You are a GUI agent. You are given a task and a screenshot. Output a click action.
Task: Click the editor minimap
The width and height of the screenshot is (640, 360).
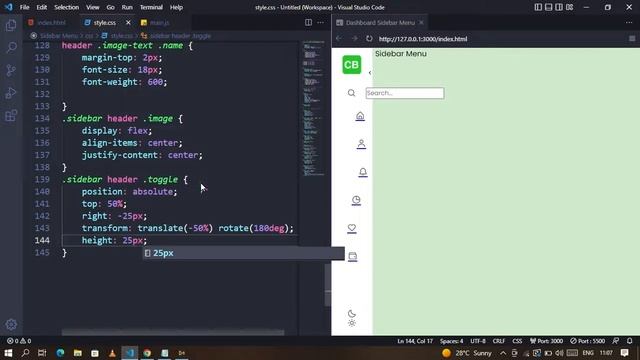tap(313, 108)
